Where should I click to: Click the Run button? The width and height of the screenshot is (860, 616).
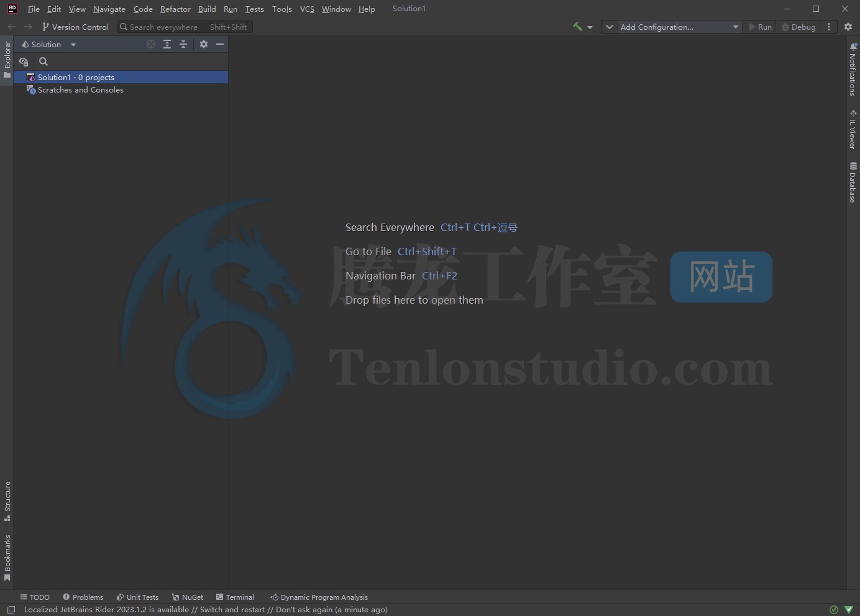[760, 27]
